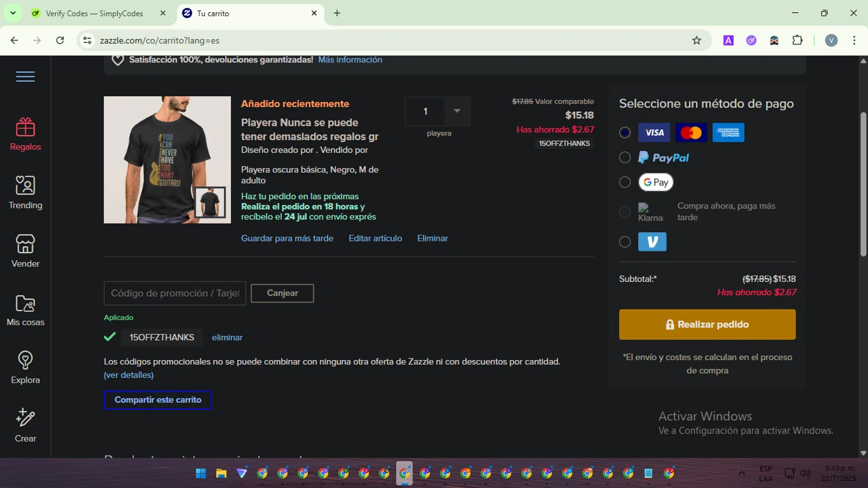
Task: Open a new browser tab
Action: click(337, 13)
